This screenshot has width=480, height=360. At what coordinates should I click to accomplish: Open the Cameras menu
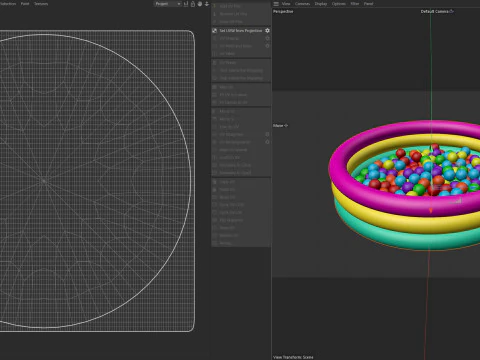302,4
